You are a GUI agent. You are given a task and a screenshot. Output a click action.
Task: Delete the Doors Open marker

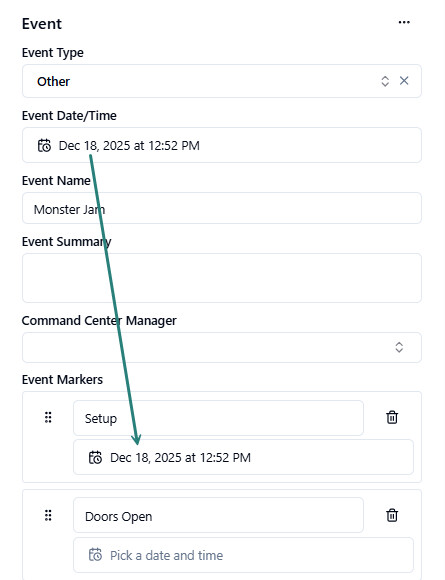pos(392,515)
